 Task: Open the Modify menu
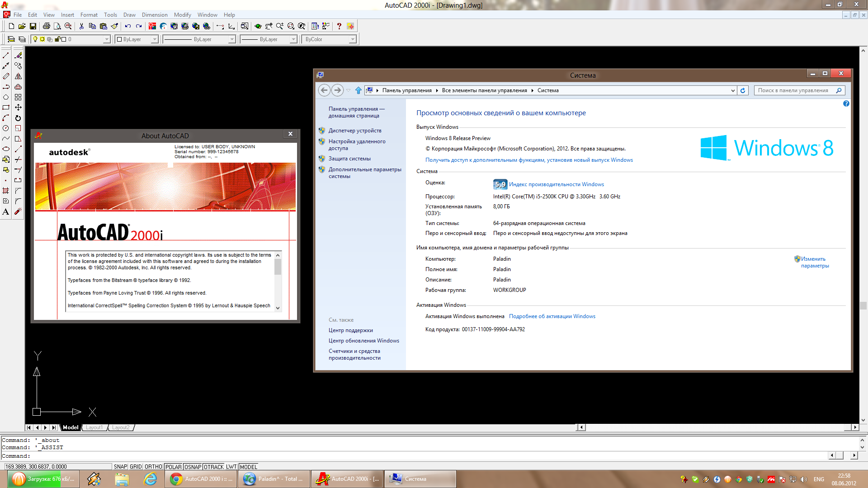coord(183,15)
